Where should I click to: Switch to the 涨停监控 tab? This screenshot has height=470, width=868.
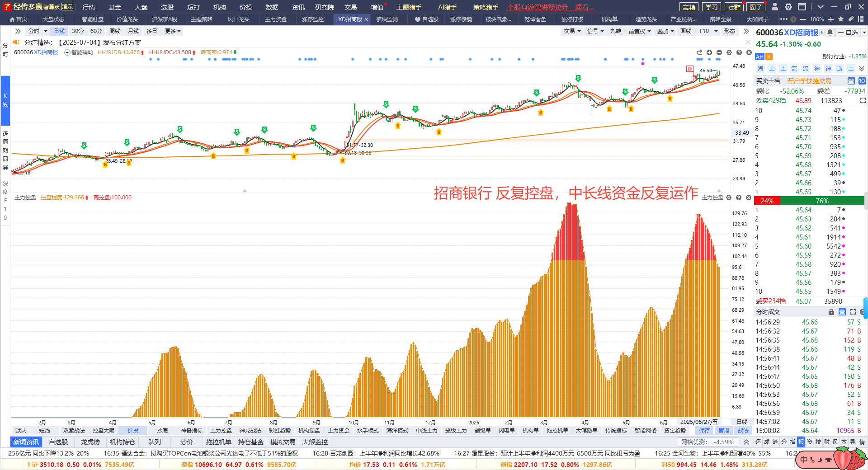(x=313, y=19)
